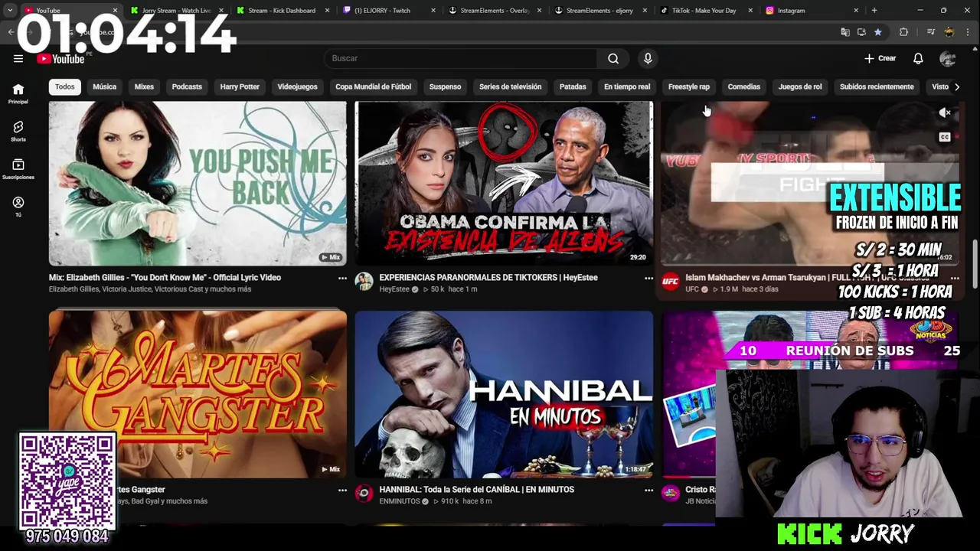
Task: Select the Mixes filter chip
Action: point(144,86)
